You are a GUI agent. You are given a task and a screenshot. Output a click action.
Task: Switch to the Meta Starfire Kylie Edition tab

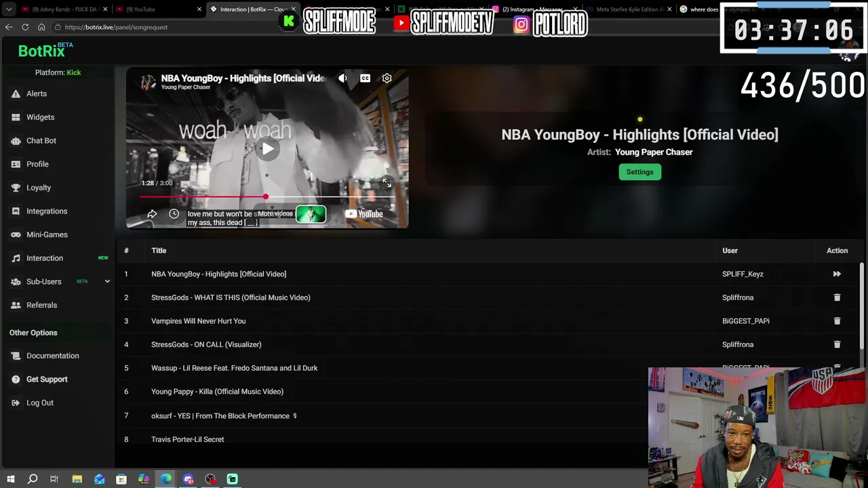[628, 9]
